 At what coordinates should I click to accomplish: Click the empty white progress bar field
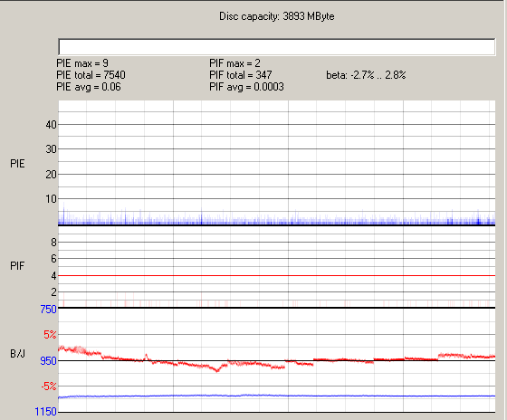(277, 47)
